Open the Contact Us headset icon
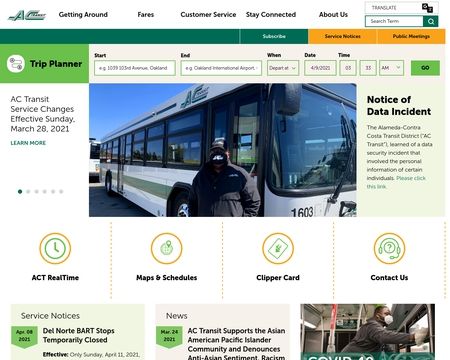 pos(389,248)
